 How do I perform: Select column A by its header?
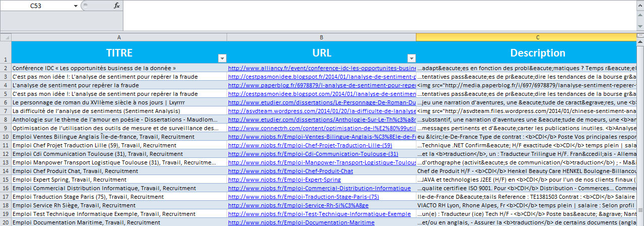(119, 37)
